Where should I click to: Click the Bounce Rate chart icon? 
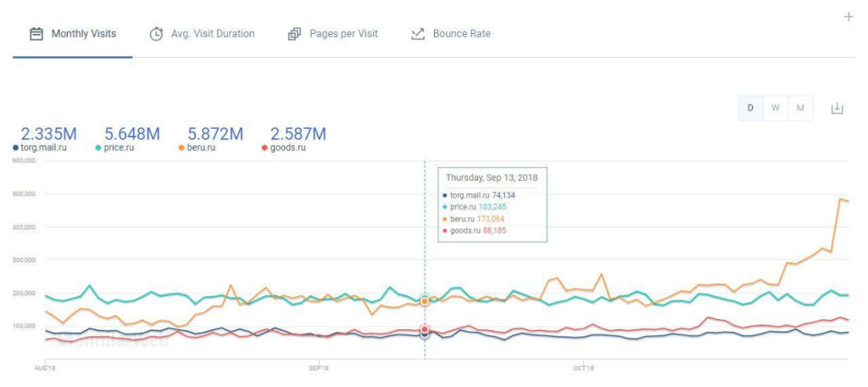point(417,34)
